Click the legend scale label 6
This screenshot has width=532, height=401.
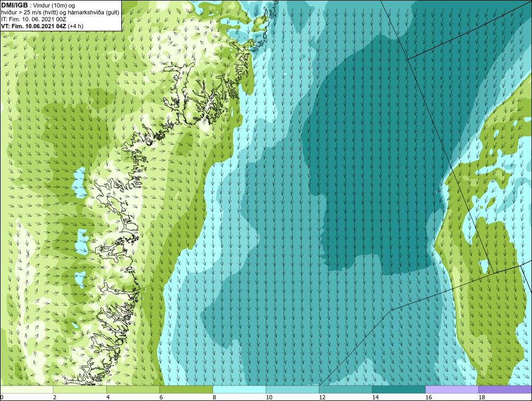(x=161, y=397)
